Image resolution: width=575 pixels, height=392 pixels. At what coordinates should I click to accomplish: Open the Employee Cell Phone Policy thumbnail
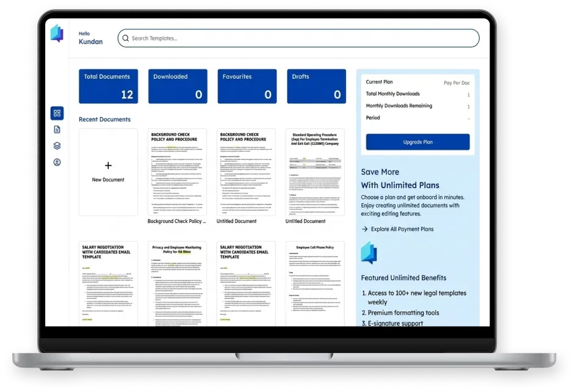click(315, 283)
